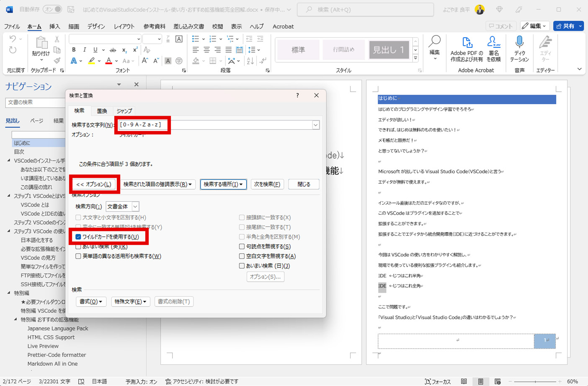Align paragraph text right
This screenshot has width=588, height=386.
[217, 50]
